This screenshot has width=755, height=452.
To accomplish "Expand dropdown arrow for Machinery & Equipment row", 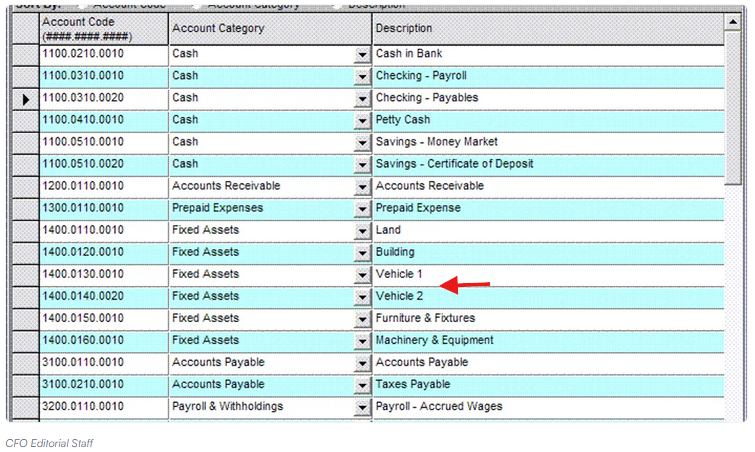I will [362, 342].
